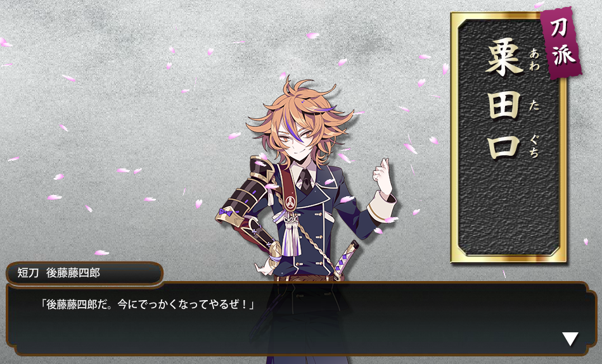The height and width of the screenshot is (364, 602).
Task: Select the speaker name plate 短刀 後藤藤四郎
Action: (84, 273)
